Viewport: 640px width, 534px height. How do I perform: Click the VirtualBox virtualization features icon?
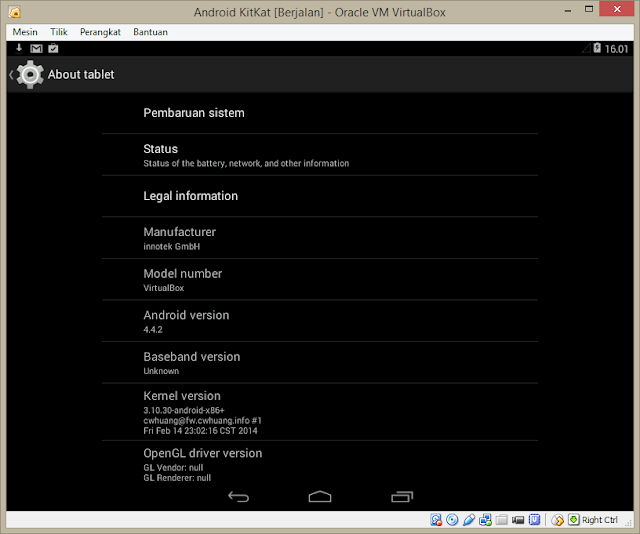click(534, 520)
